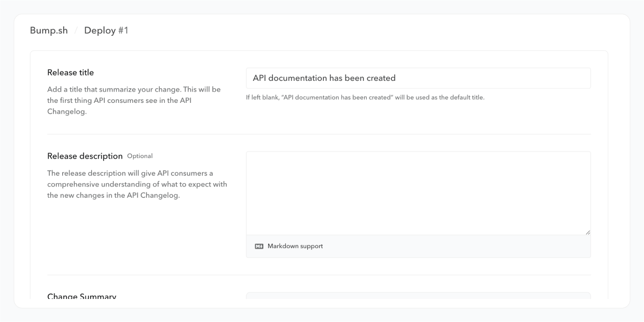Click the Change Summary box at the bottom
The width and height of the screenshot is (644, 322).
(x=418, y=295)
